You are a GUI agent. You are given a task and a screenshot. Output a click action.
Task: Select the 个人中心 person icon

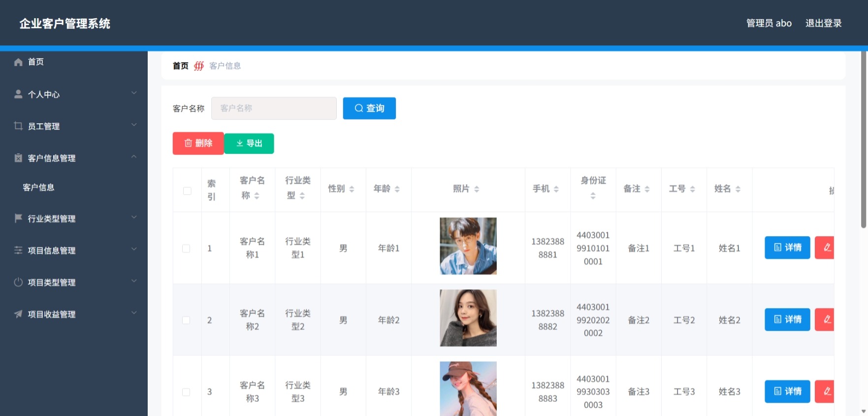coord(18,94)
